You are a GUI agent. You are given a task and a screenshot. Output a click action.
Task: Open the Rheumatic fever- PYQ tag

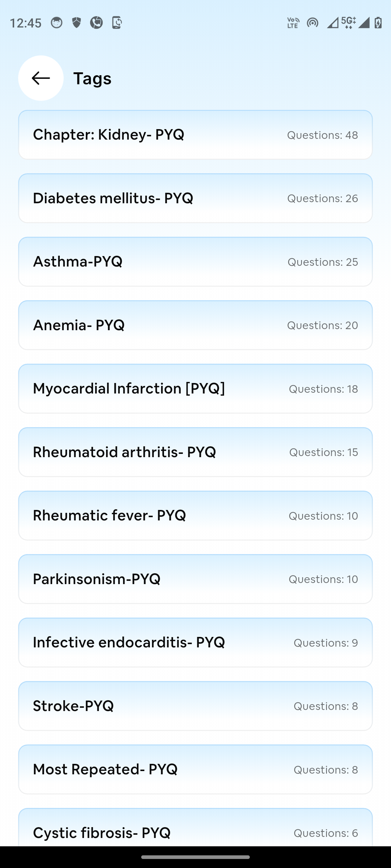click(195, 516)
